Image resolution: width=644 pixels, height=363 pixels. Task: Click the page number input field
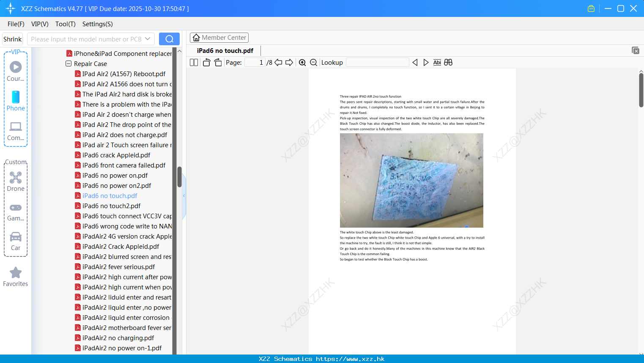(255, 63)
